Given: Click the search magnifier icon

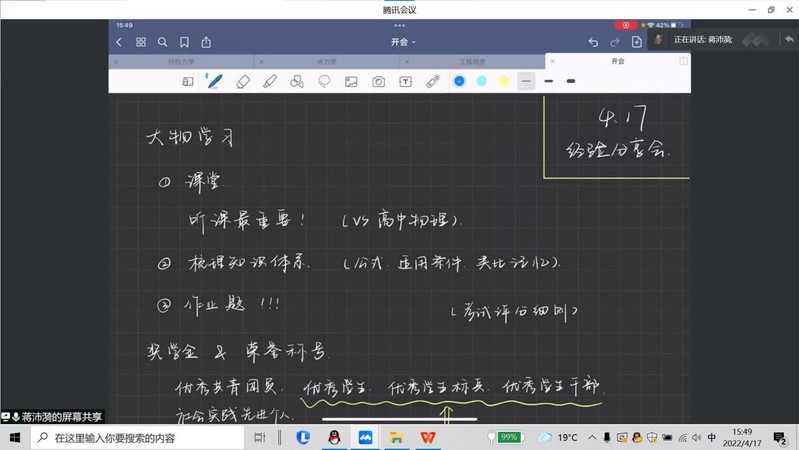Looking at the screenshot, I should tap(162, 42).
